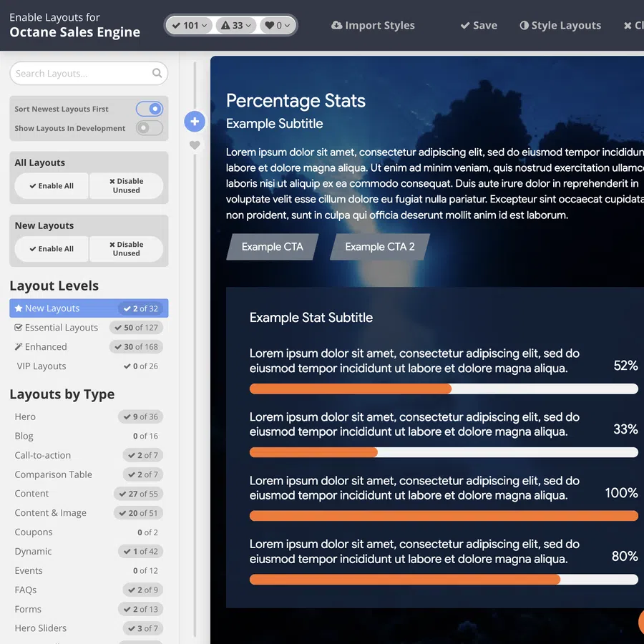Image resolution: width=644 pixels, height=644 pixels.
Task: Click Style Layouts button
Action: 560,26
